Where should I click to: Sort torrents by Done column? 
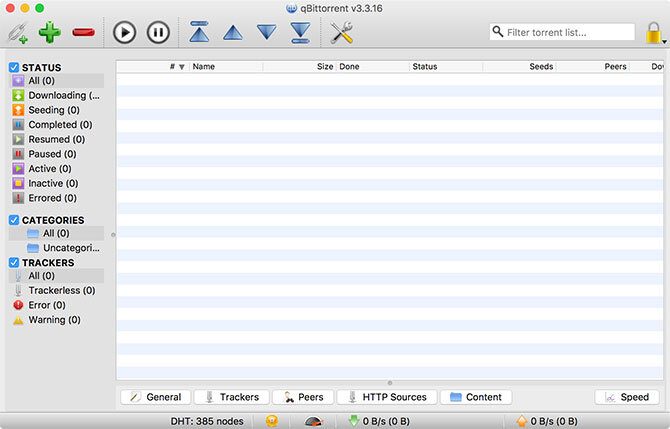coord(373,67)
